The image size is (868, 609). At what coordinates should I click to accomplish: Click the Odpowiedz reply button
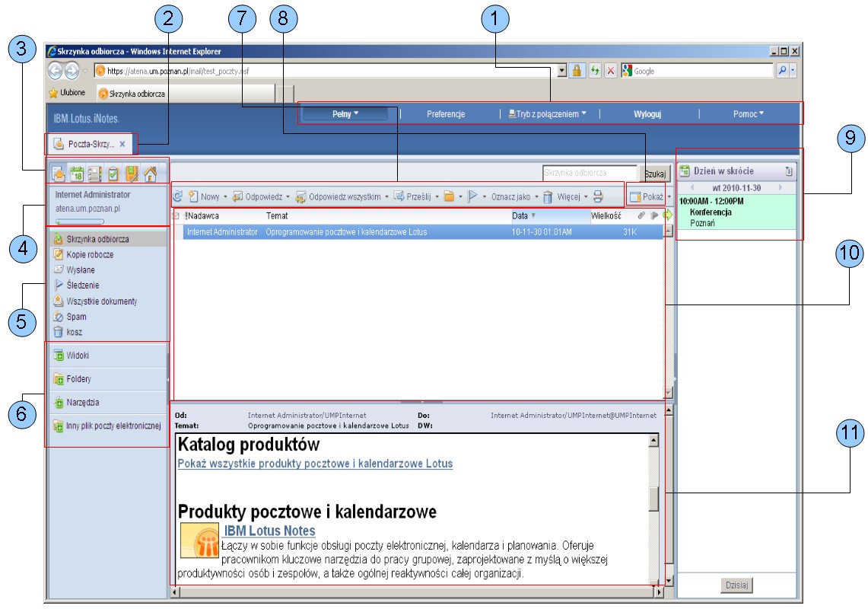258,196
